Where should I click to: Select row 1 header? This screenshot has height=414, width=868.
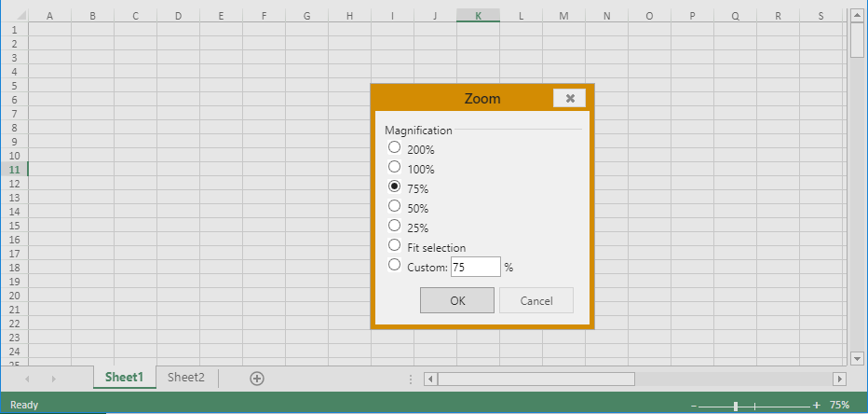[14, 30]
